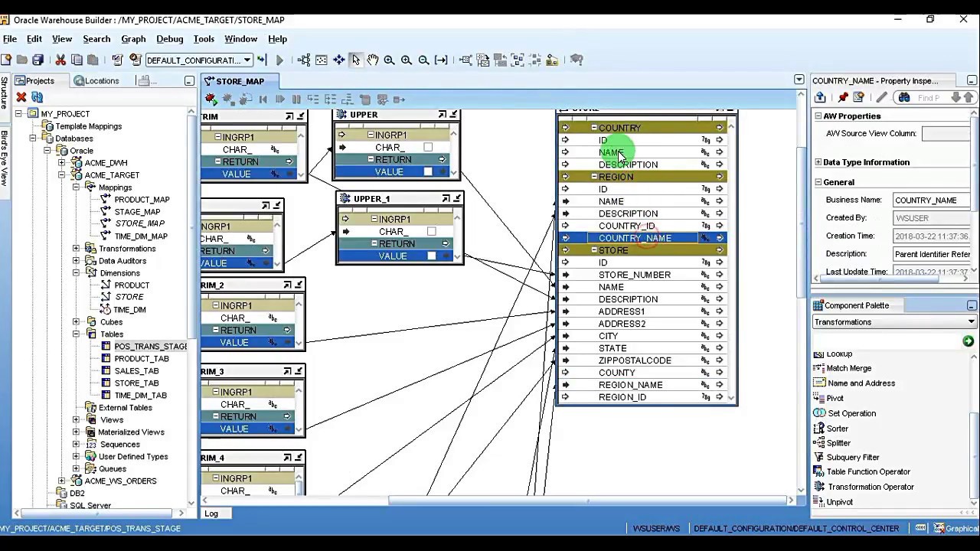Screen dimensions: 980x551
Task: Toggle the CHAR_ checkbox in UPPER operator
Action: (x=428, y=148)
